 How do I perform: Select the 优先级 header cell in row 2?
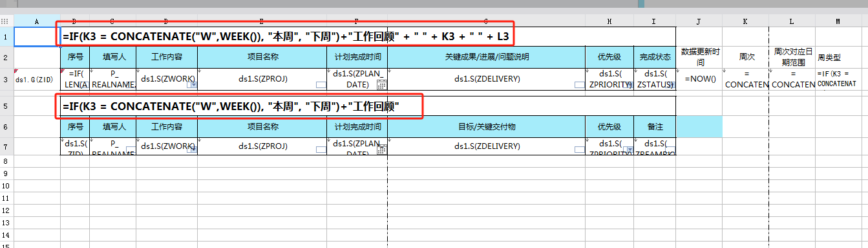point(609,57)
